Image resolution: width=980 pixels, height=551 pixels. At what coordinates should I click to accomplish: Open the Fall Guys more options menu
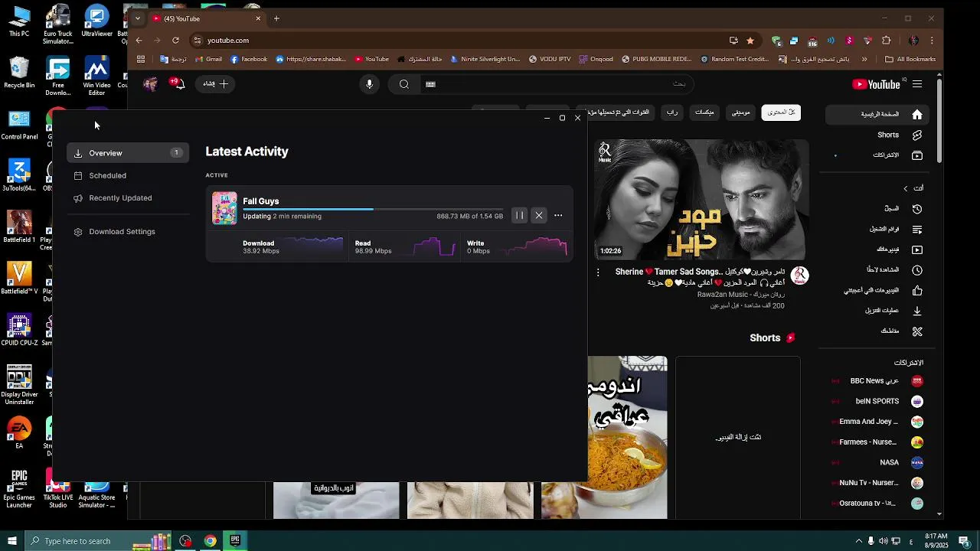(x=558, y=216)
